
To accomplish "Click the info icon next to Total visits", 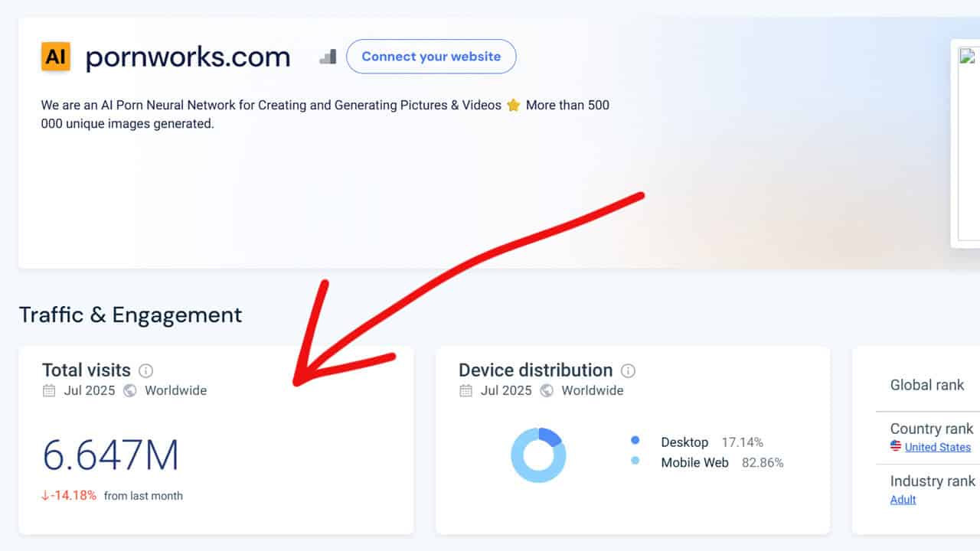I will tap(145, 371).
